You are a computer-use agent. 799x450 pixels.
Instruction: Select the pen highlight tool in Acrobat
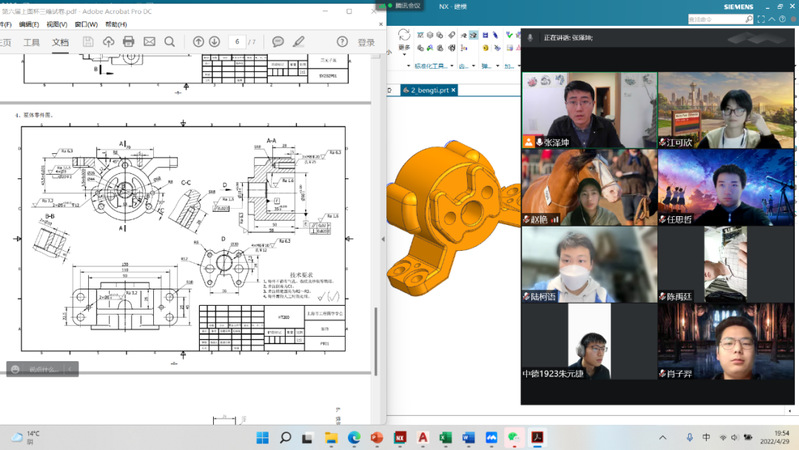click(298, 42)
